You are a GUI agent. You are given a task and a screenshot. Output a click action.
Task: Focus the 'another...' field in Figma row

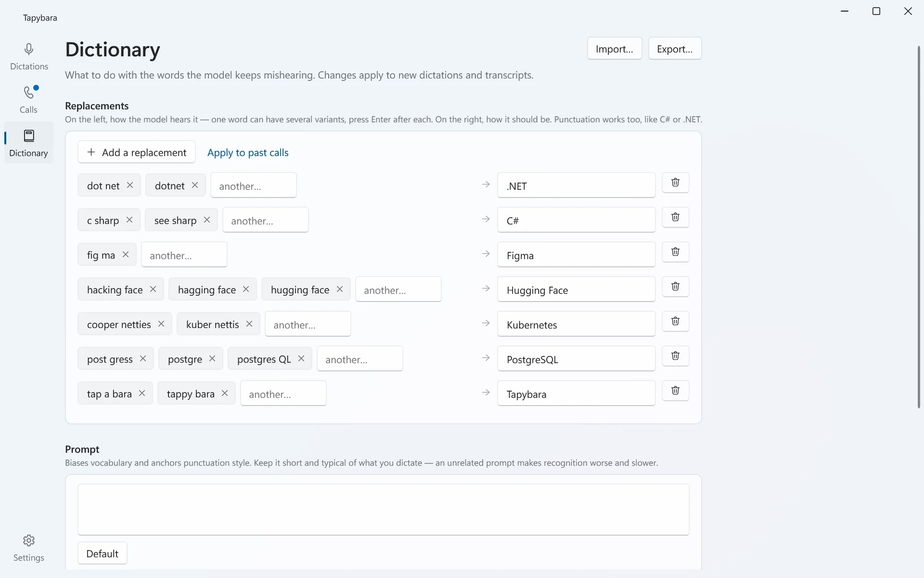[184, 255]
